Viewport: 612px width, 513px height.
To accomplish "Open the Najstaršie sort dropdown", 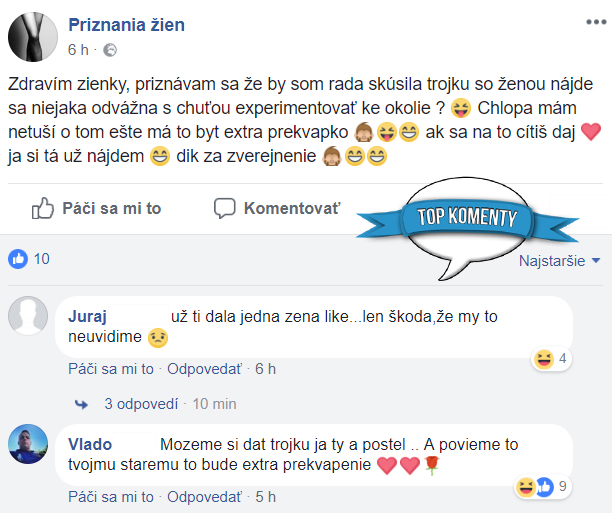I will (559, 260).
